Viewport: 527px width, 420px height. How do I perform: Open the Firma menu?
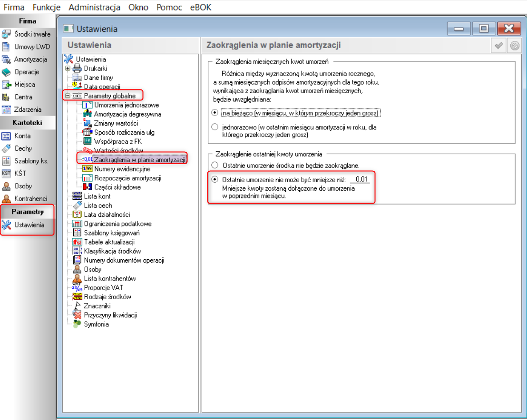(14, 7)
